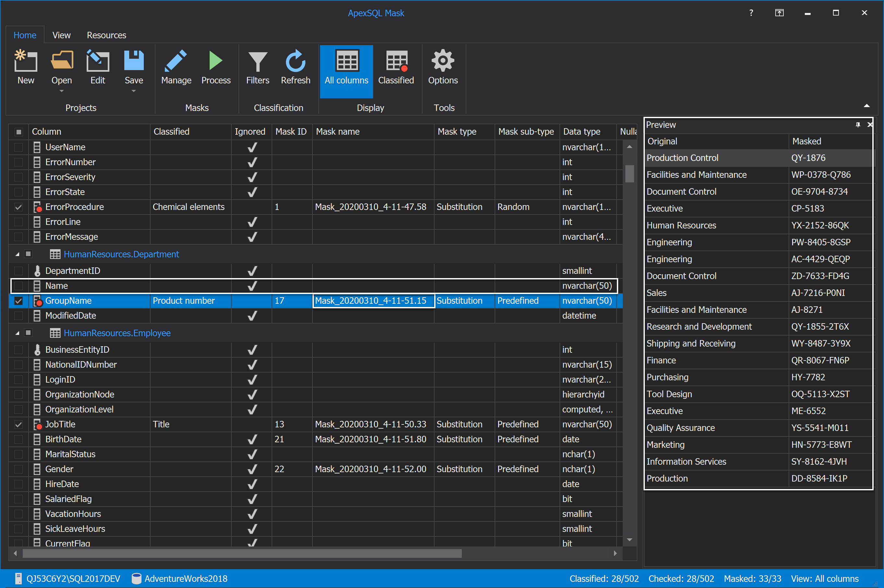Click the Mask ID header
The image size is (884, 588).
292,132
